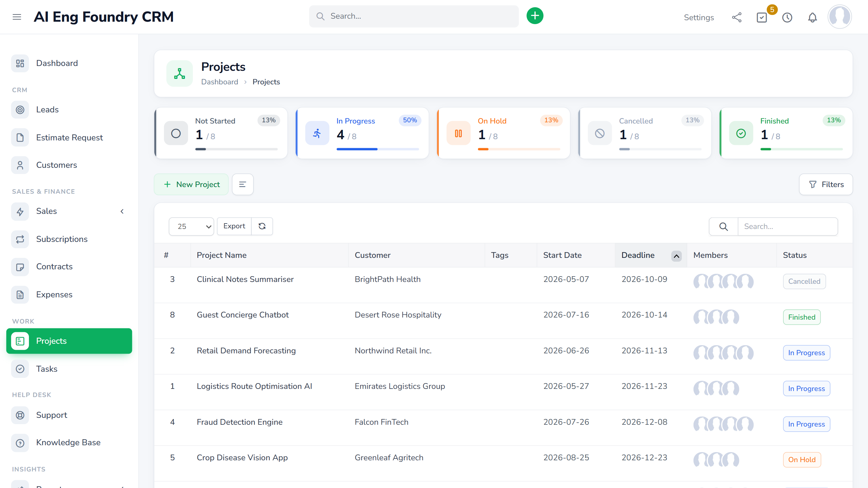Click Dashboard breadcrumb link
This screenshot has width=868, height=488.
point(219,82)
